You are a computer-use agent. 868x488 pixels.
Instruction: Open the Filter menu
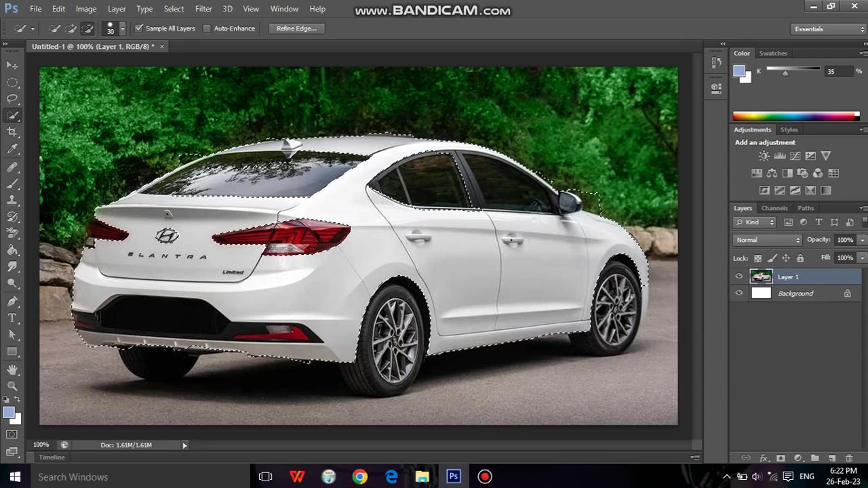[x=203, y=9]
